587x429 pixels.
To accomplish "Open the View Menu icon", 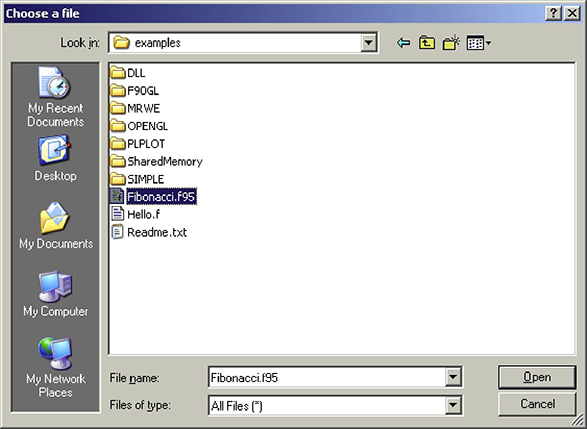I will pyautogui.click(x=479, y=43).
